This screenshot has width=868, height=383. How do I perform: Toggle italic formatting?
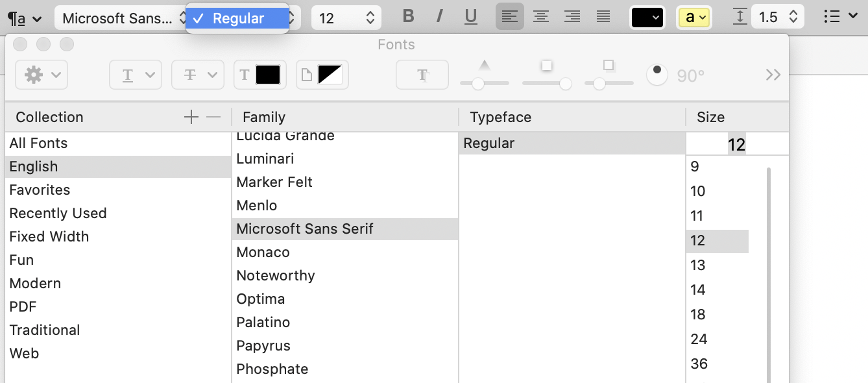point(440,17)
